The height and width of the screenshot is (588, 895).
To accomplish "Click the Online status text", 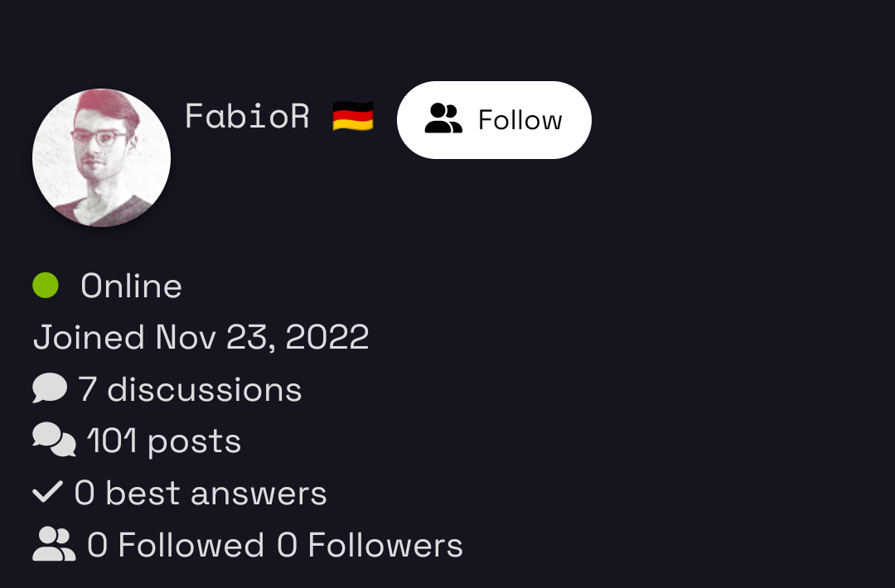I will pos(131,287).
